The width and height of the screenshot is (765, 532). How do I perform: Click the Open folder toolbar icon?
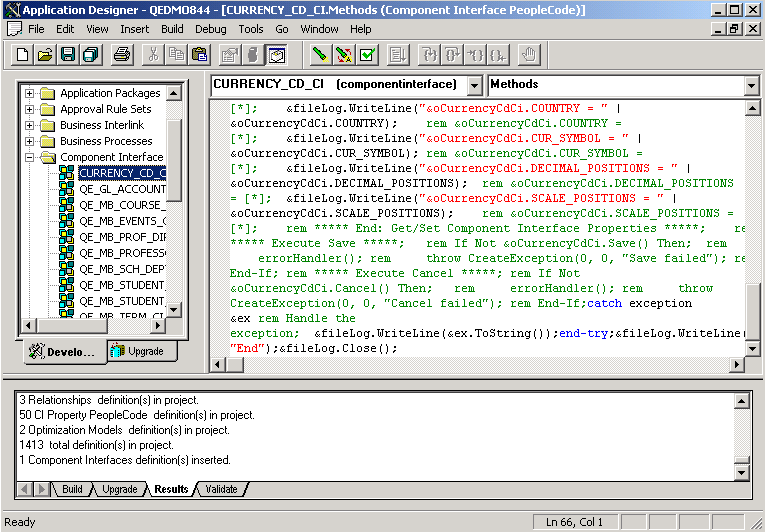click(x=45, y=54)
